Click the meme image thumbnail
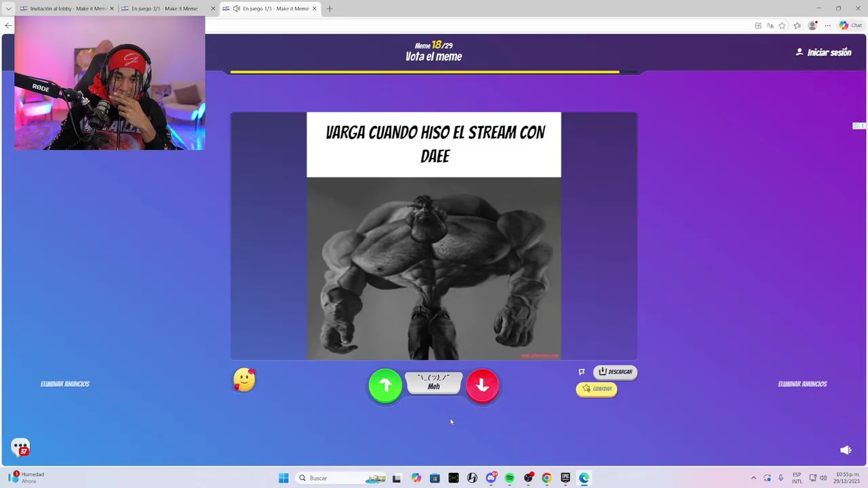This screenshot has width=868, height=488. coord(434,236)
